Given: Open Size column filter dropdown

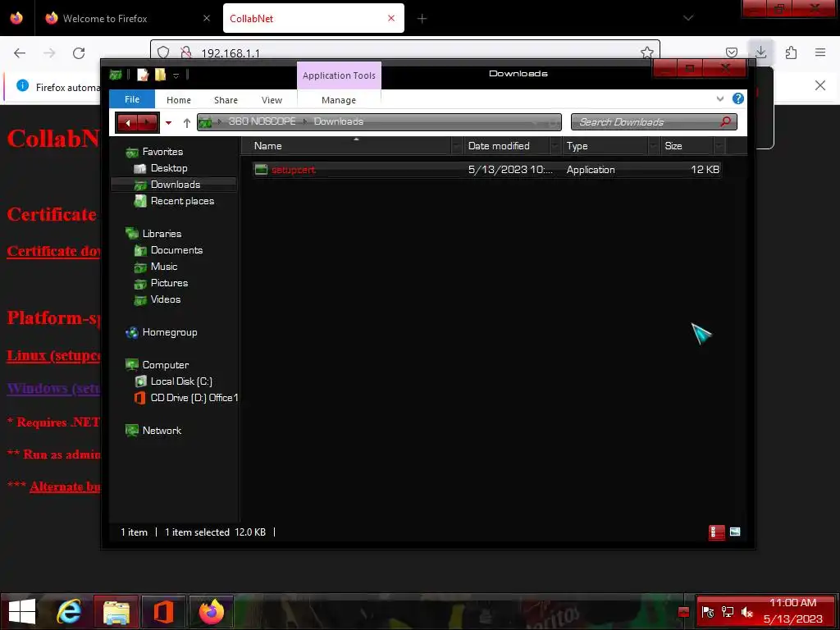Looking at the screenshot, I should coord(719,146).
